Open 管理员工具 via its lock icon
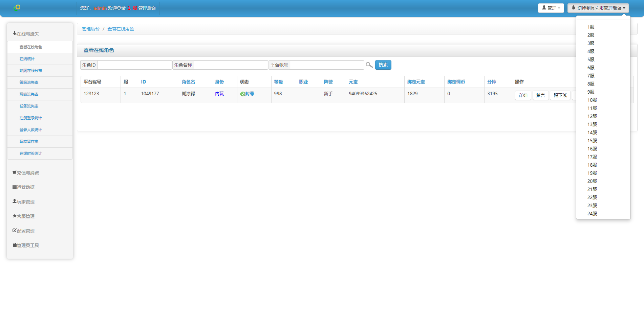 click(x=15, y=245)
